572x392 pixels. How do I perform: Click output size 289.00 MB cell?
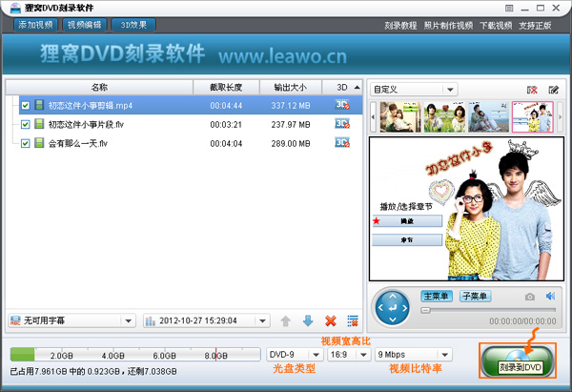[291, 144]
